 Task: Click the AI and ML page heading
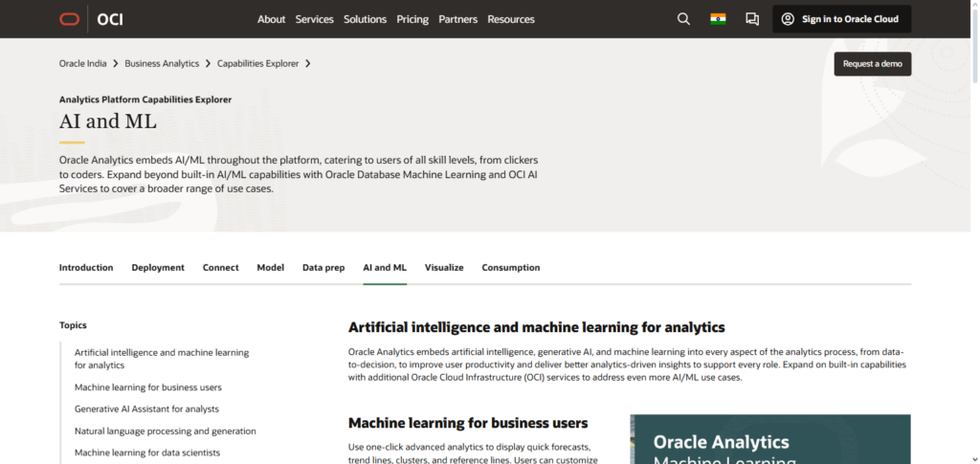(x=108, y=122)
